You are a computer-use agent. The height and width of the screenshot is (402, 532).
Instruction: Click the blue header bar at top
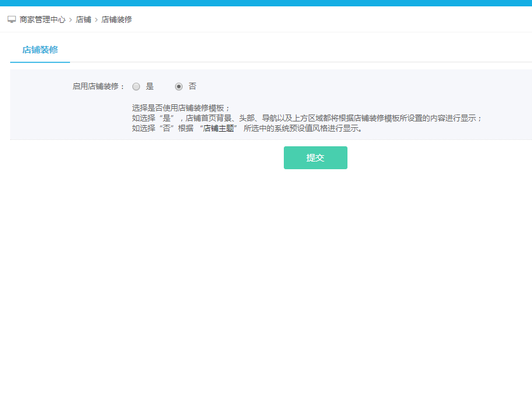pyautogui.click(x=266, y=3)
